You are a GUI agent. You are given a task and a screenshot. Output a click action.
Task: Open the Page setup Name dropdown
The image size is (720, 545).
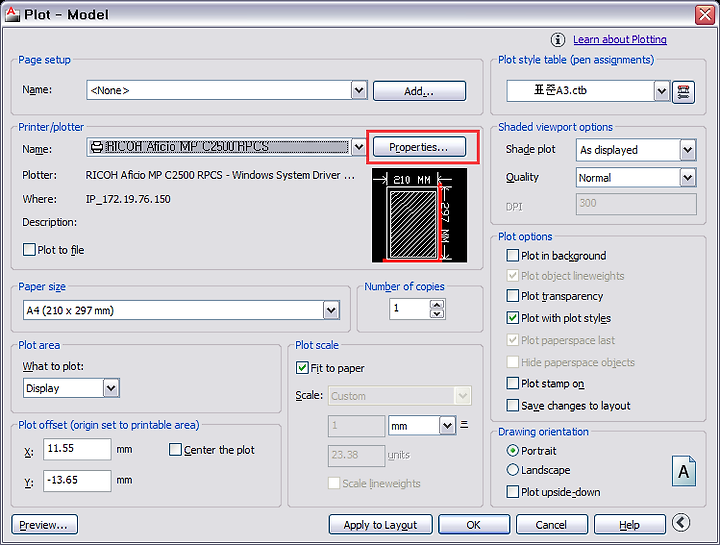[359, 90]
